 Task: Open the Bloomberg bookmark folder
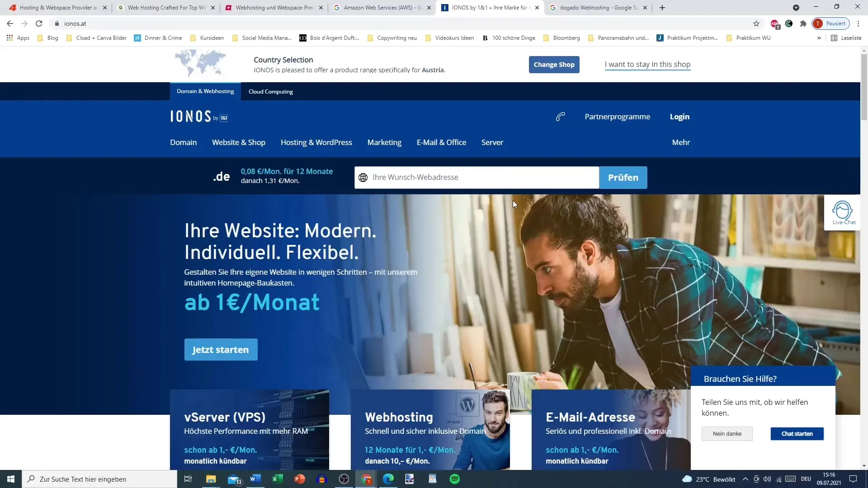(561, 38)
